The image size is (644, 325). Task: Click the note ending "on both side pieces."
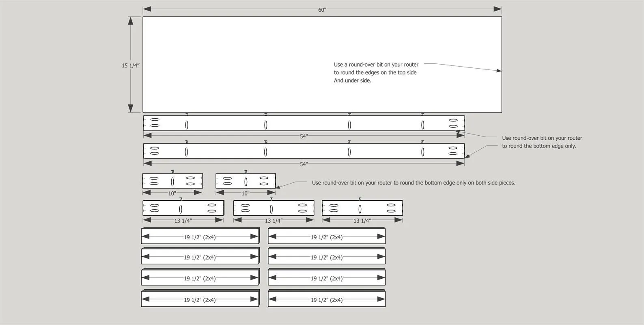pyautogui.click(x=414, y=183)
